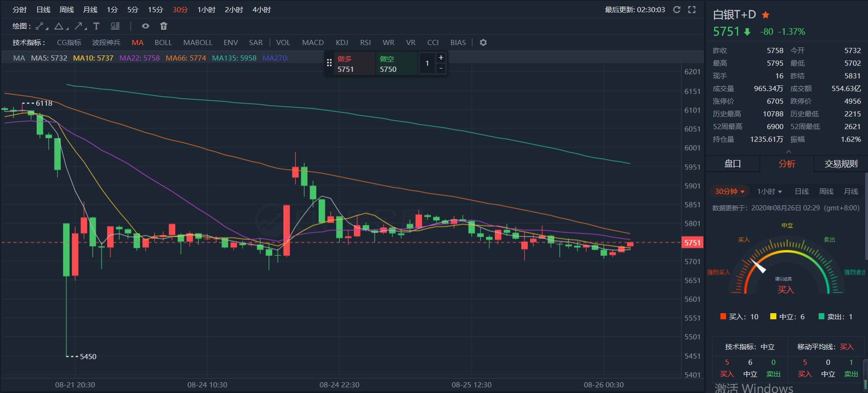Select the arrow drawing tool
Screen dimensions: 868x393
point(78,26)
